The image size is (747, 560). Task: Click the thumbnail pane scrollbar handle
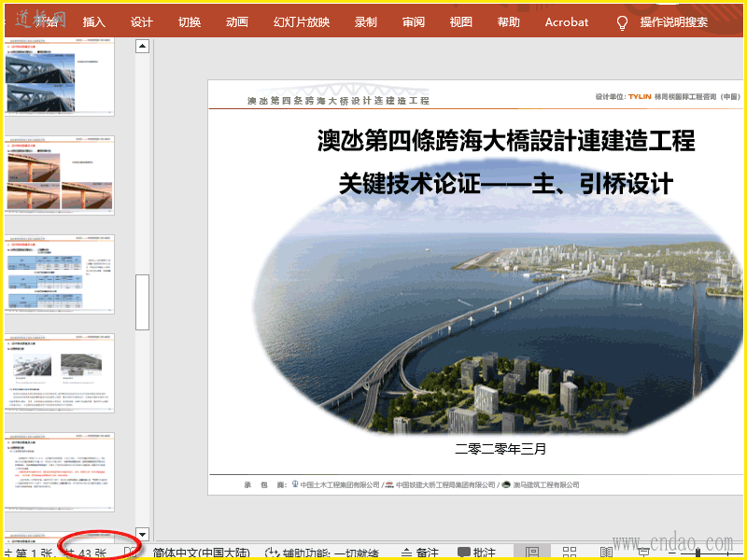pyautogui.click(x=143, y=301)
